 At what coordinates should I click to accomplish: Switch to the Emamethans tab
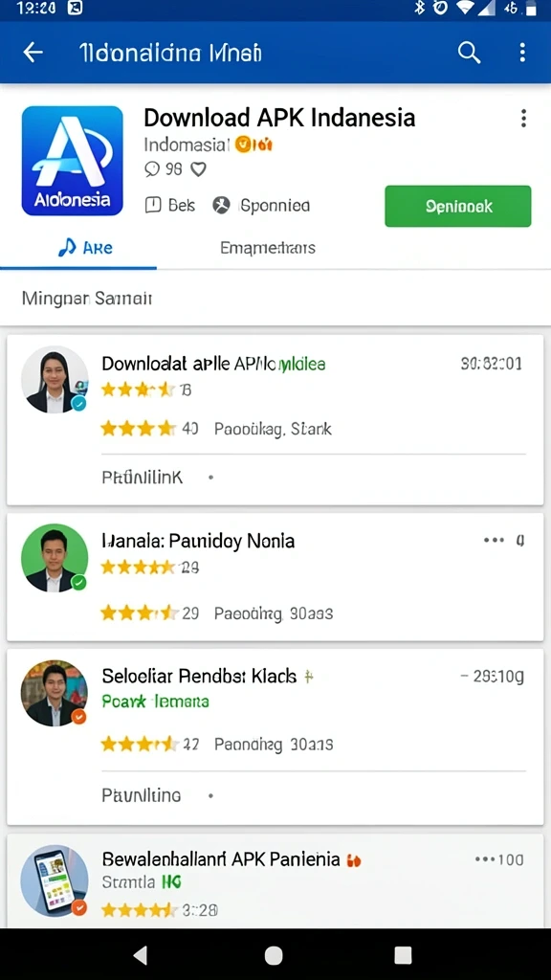click(x=268, y=248)
